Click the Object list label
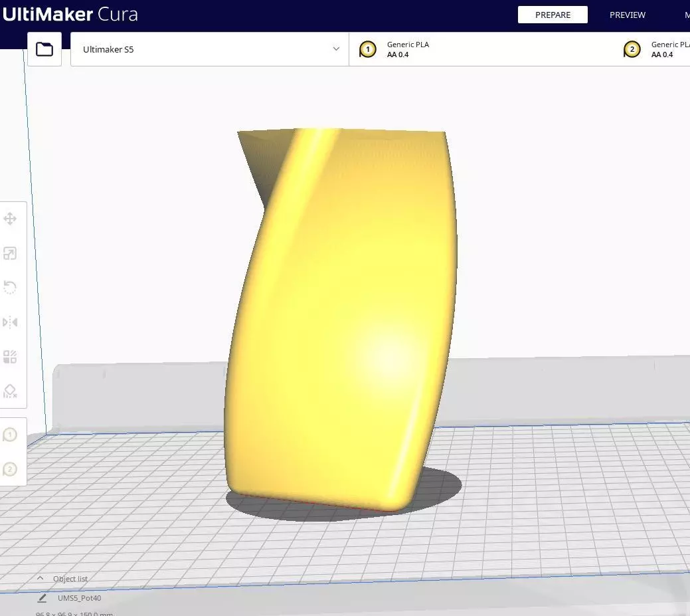Screen dimensions: 690x616 tap(70, 579)
